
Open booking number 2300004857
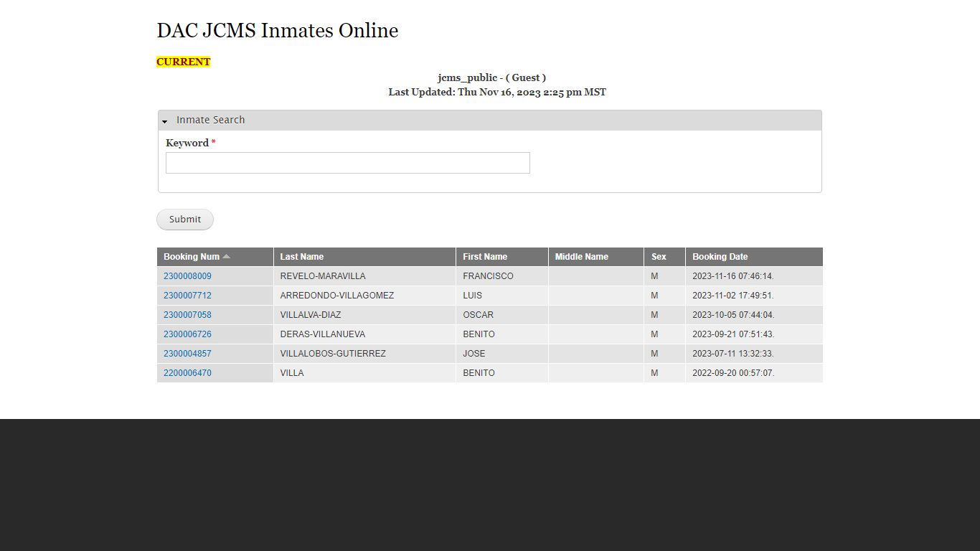coord(187,354)
